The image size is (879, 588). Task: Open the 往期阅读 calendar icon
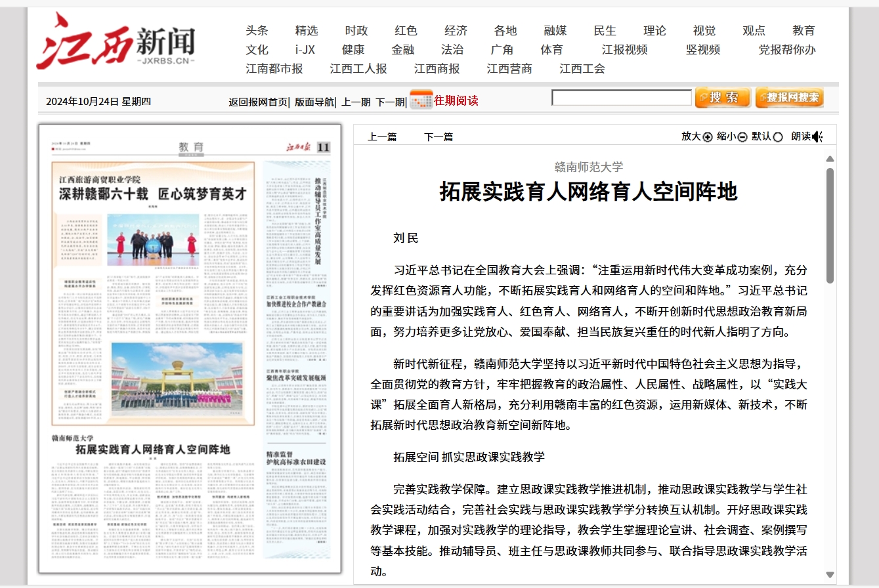(x=421, y=100)
